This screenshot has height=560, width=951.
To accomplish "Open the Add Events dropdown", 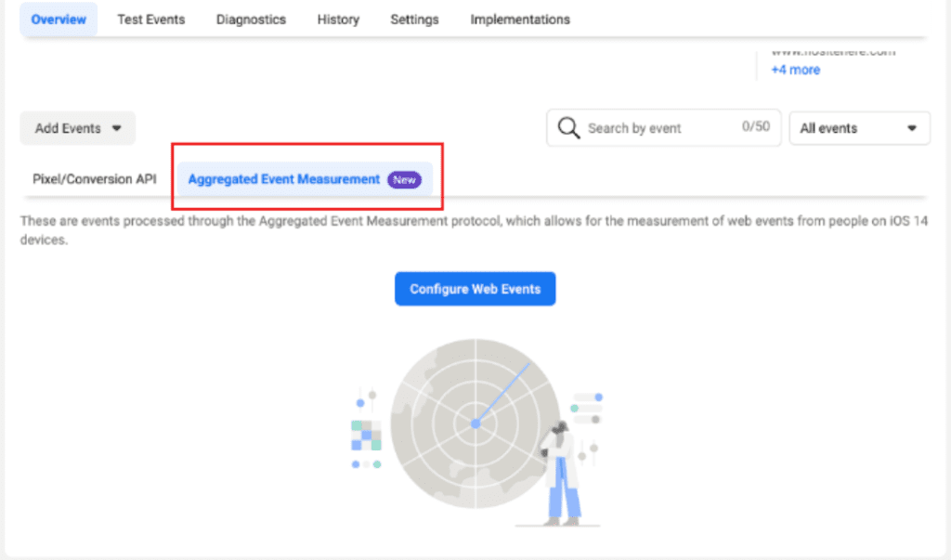I will (x=77, y=127).
